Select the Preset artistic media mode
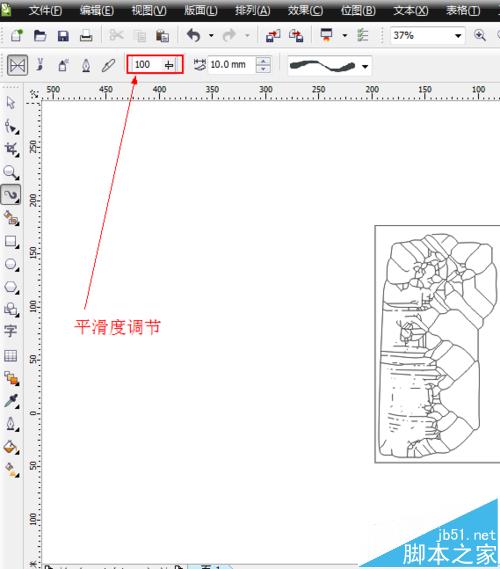 [17, 65]
